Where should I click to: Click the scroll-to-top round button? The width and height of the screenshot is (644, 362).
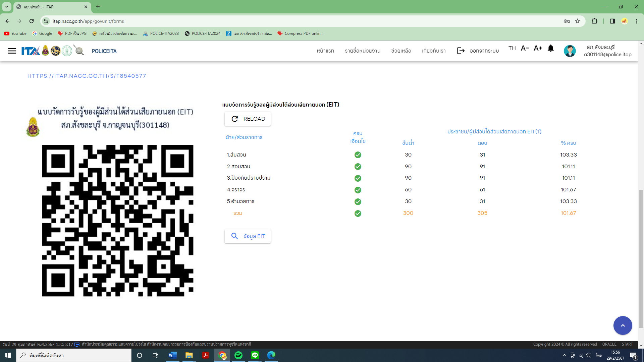(623, 325)
